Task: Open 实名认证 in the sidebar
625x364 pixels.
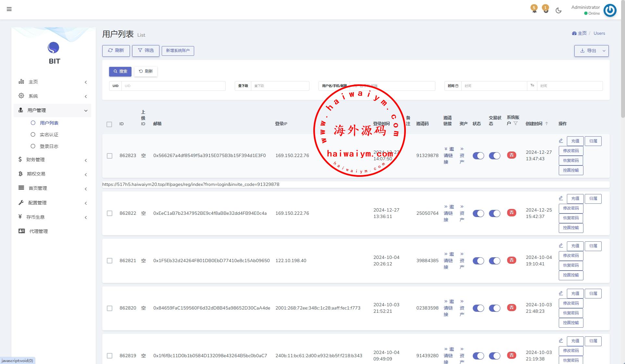Action: pos(49,135)
